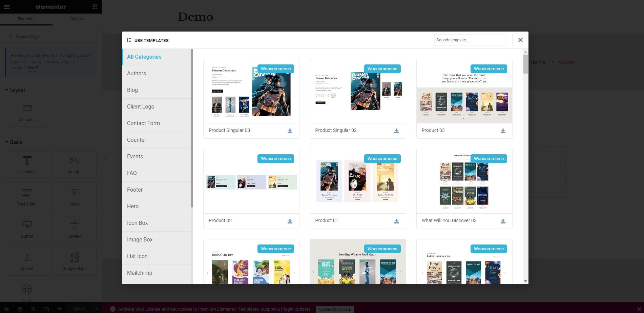Select the Image Box category
Image resolution: width=644 pixels, height=313 pixels.
click(x=157, y=240)
